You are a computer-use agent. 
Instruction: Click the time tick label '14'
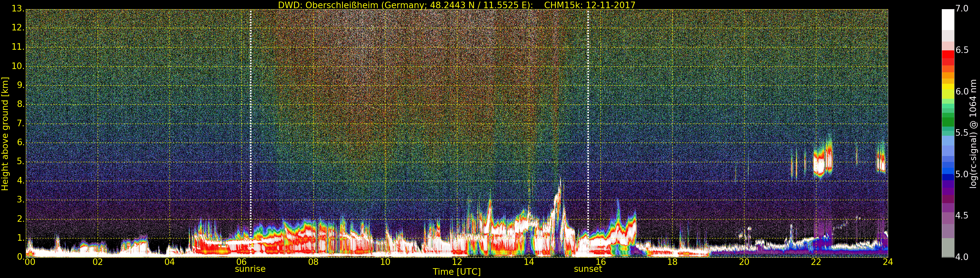[529, 262]
